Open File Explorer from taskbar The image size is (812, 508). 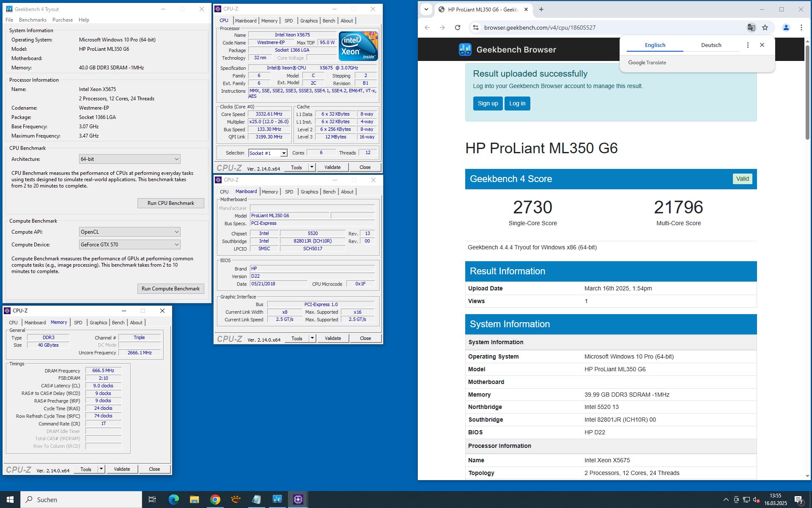tap(194, 500)
